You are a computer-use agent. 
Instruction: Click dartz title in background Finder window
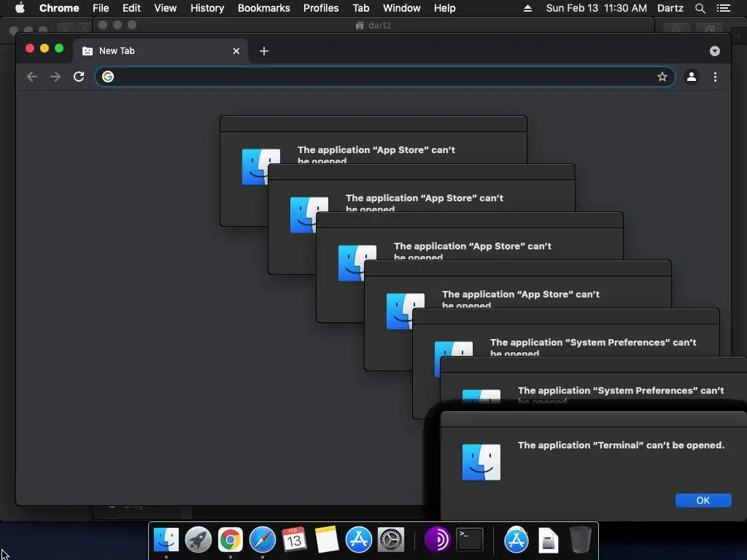click(x=379, y=26)
